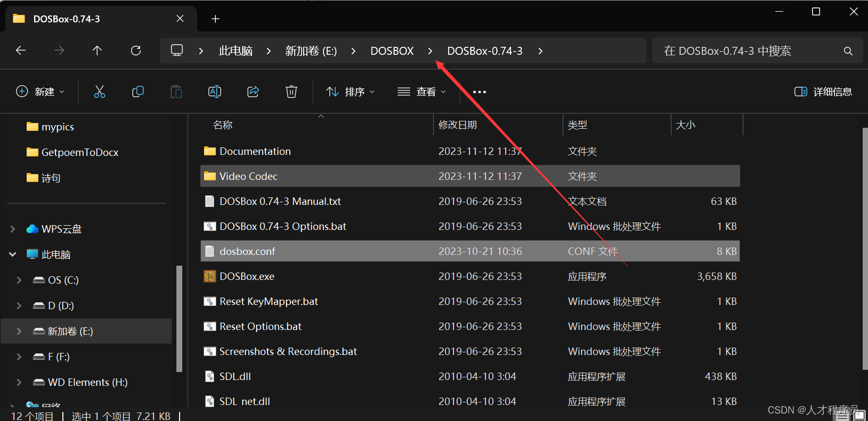Expand the OS (C:) drive node
The width and height of the screenshot is (868, 421).
19,280
